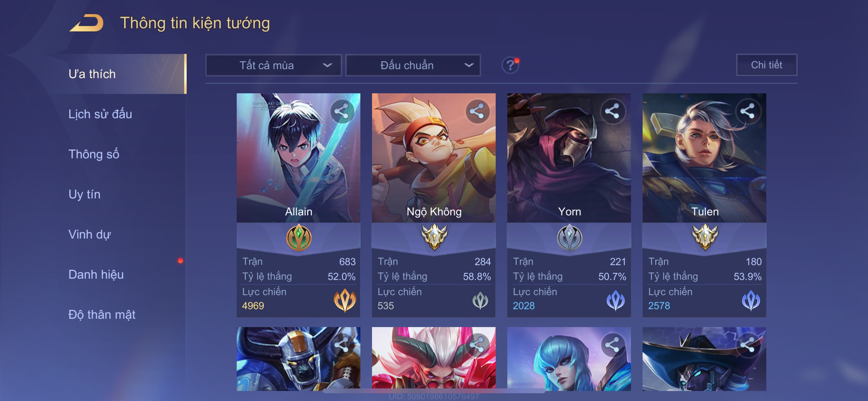Image resolution: width=868 pixels, height=401 pixels.
Task: Open the question mark help icon
Action: [x=510, y=65]
